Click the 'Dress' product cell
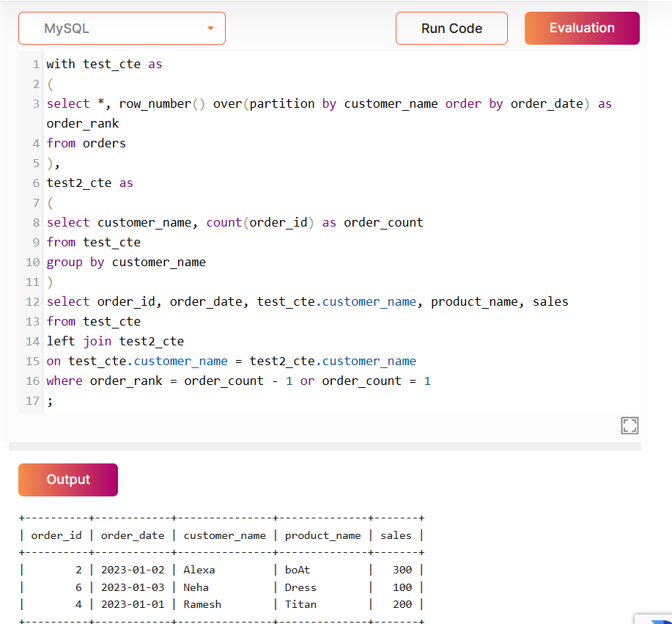The image size is (672, 624). pos(300,587)
